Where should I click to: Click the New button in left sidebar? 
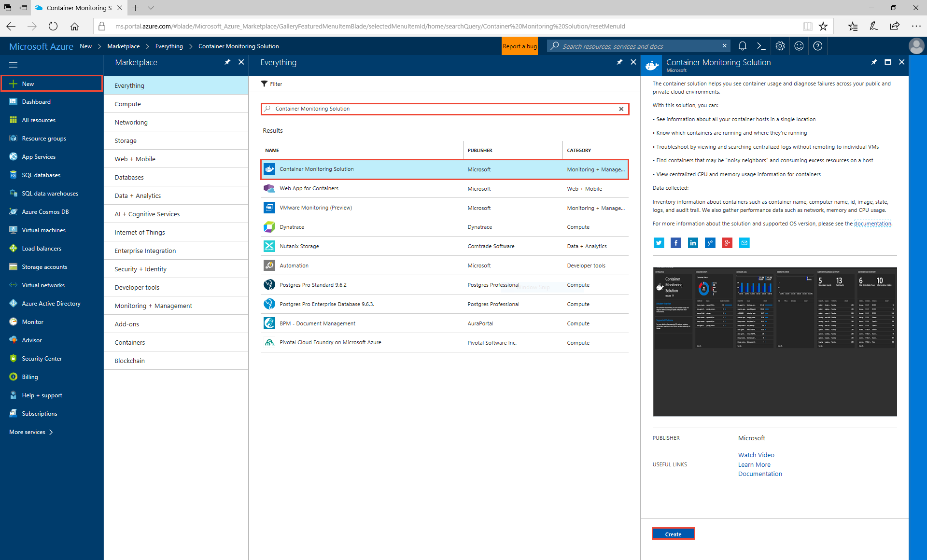[x=27, y=84]
